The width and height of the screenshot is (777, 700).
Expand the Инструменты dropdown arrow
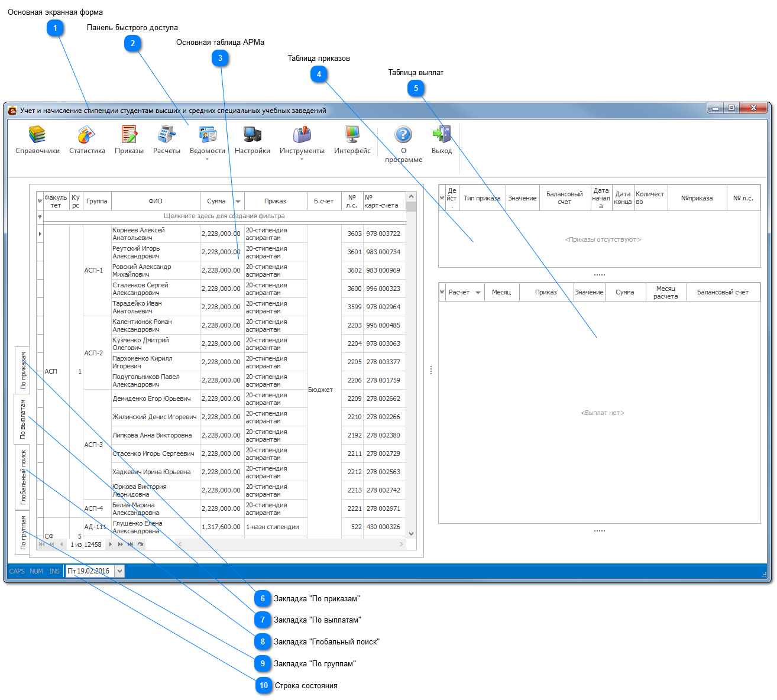[x=302, y=160]
